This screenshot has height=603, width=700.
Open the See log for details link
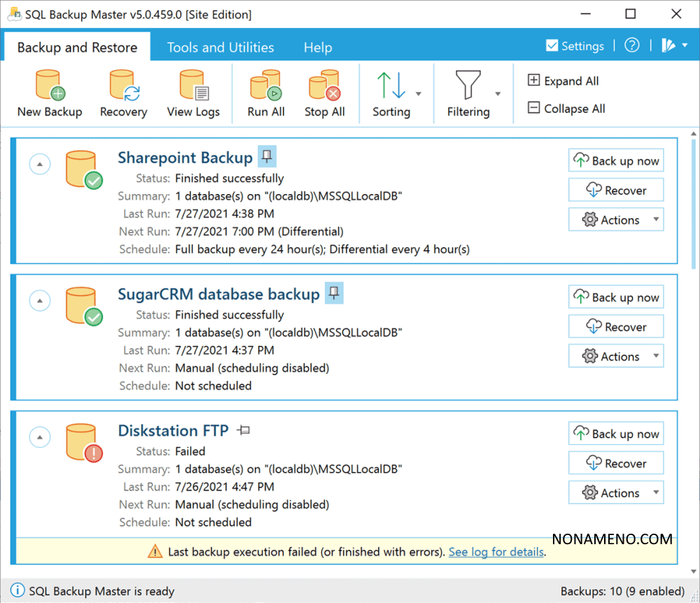[496, 552]
